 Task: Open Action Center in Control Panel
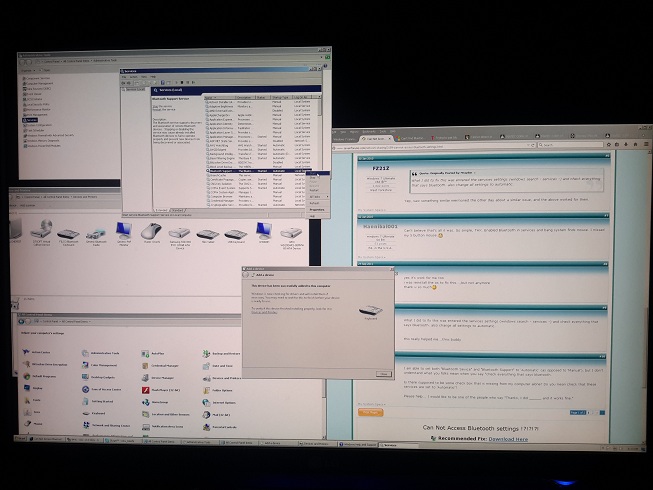point(36,352)
